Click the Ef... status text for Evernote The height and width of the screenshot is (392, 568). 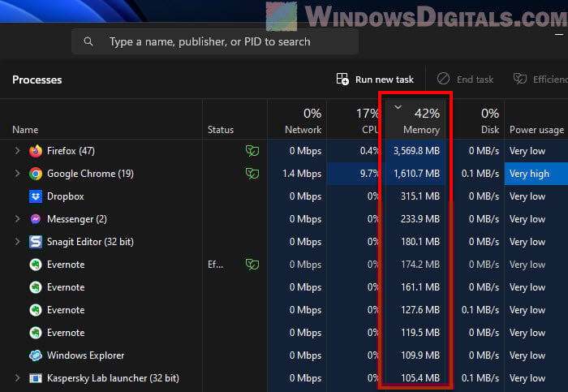click(215, 265)
